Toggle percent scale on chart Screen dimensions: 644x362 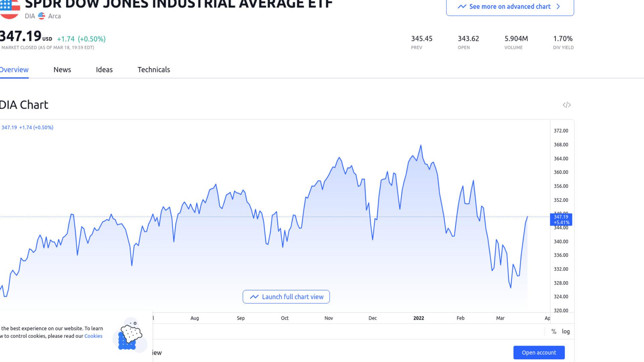(x=554, y=331)
